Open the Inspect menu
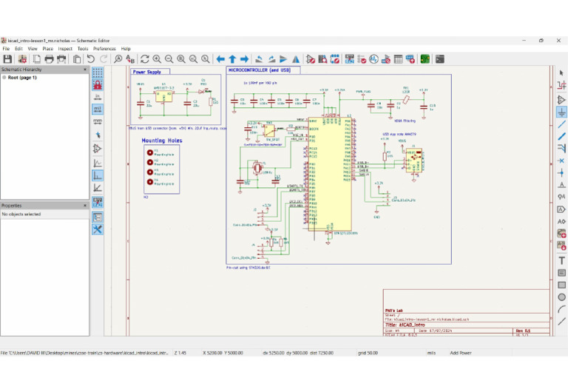 tap(65, 49)
